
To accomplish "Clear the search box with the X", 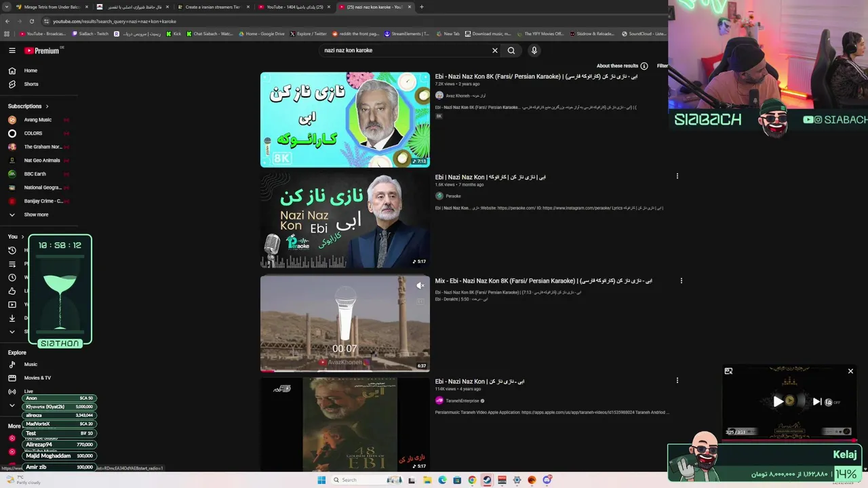I will (495, 50).
